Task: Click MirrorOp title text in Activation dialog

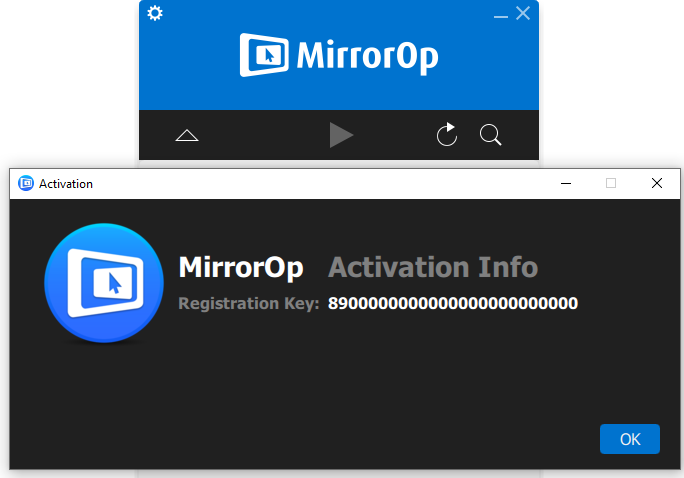Action: (x=241, y=267)
